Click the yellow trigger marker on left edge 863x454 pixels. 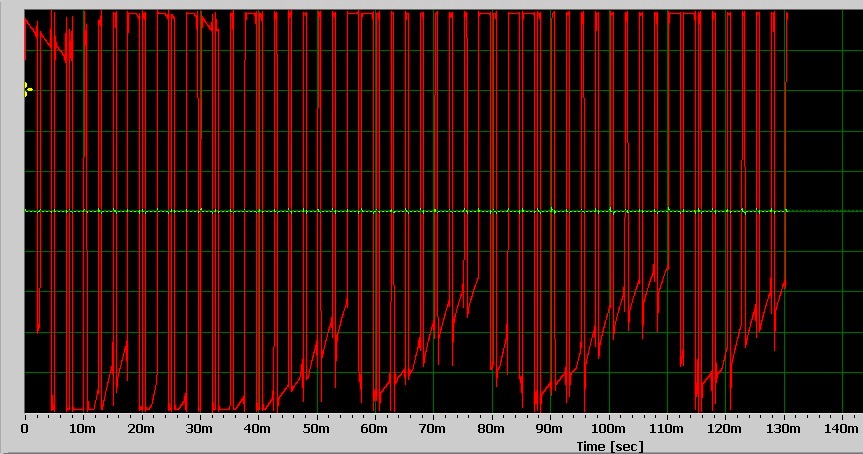point(28,90)
